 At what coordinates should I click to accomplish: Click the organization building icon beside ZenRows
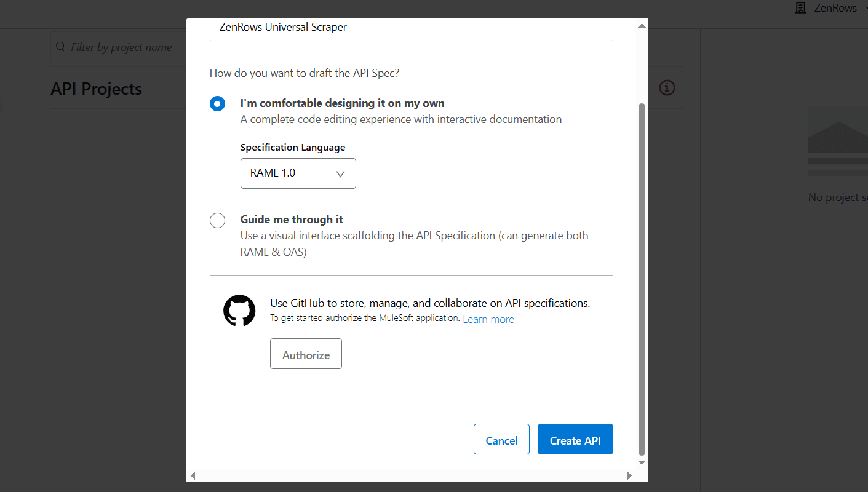[800, 8]
